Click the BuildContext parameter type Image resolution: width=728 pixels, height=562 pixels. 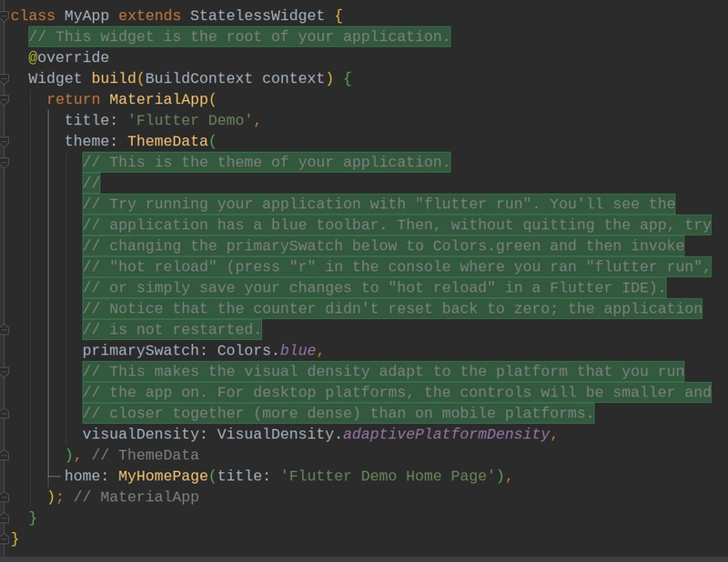198,78
